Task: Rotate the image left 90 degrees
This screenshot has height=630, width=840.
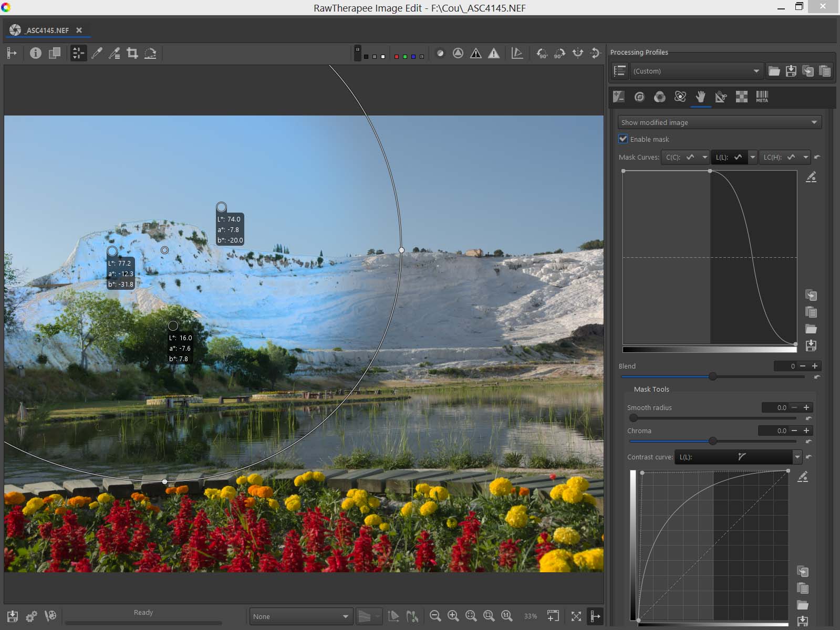Action: [x=542, y=53]
